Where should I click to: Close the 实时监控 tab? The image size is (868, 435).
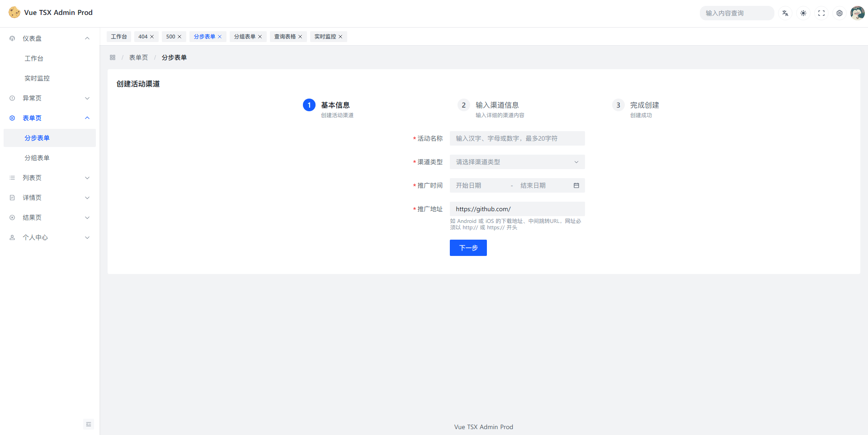(340, 37)
